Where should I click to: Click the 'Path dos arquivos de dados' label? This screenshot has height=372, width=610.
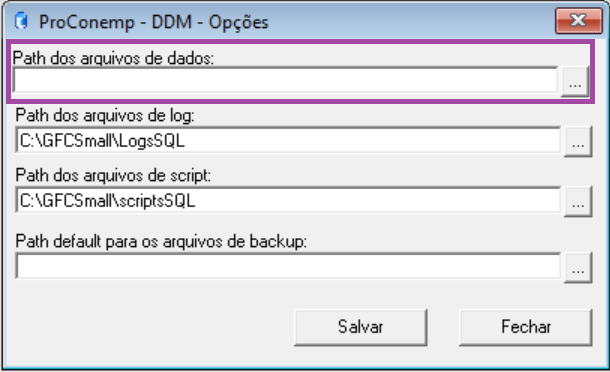coord(113,58)
